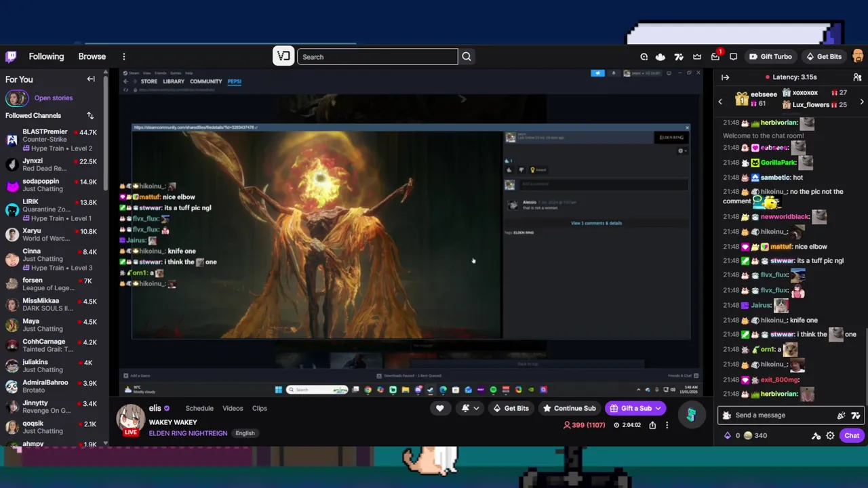Open Browse tab
This screenshot has height=488, width=868.
(x=92, y=57)
